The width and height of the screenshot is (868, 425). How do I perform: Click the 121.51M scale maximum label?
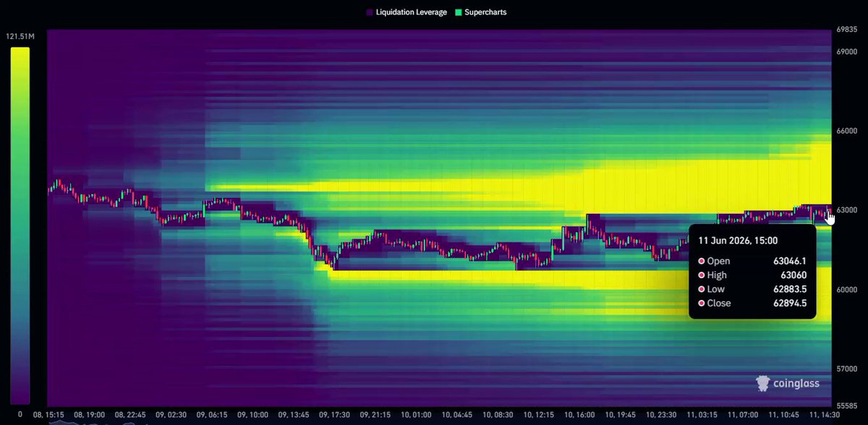pos(20,38)
